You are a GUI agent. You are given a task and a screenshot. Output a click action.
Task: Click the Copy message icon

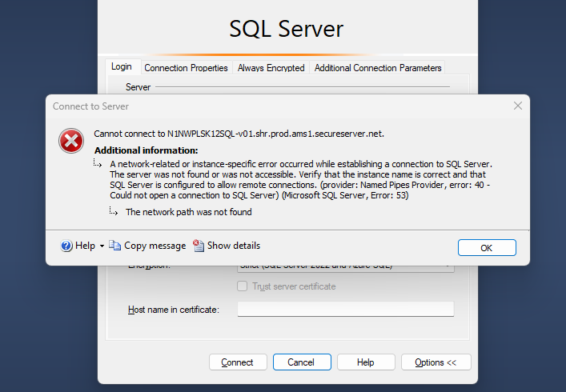(x=114, y=246)
